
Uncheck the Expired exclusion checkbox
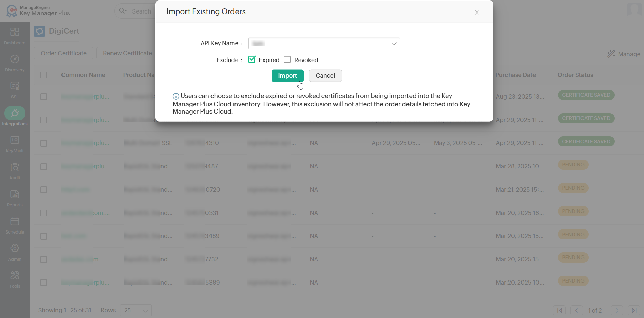pos(252,59)
